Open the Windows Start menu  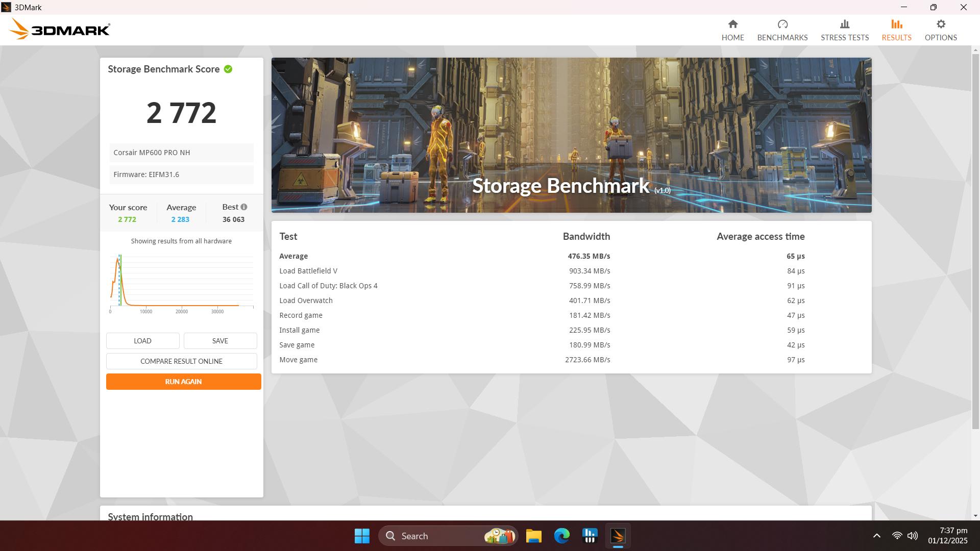click(362, 536)
